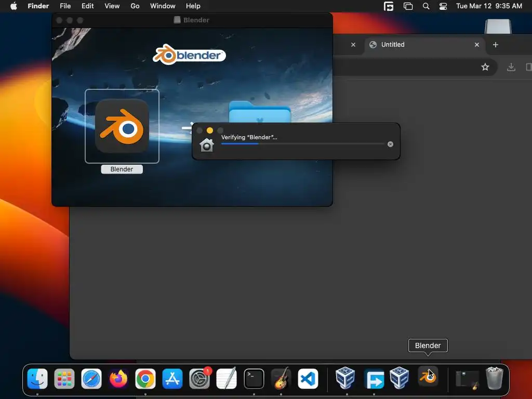This screenshot has width=532, height=399.
Task: Switch to the Untitled browser tab
Action: coord(424,45)
